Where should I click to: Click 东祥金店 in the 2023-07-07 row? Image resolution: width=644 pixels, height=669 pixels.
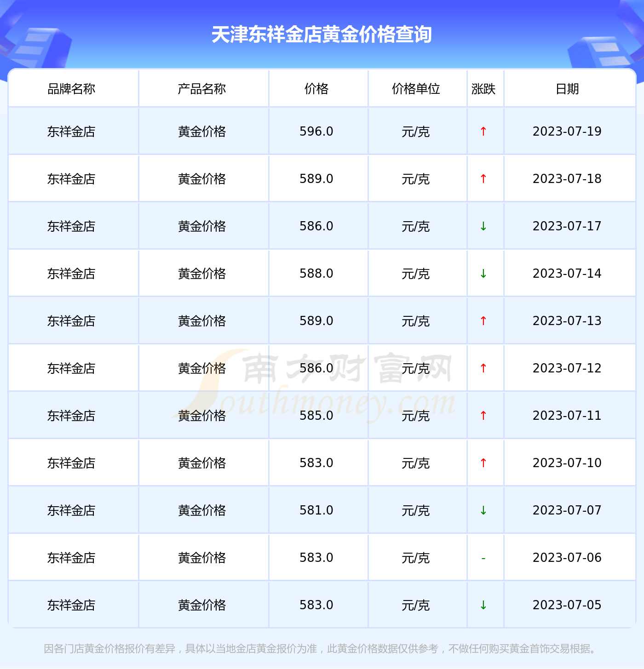(x=71, y=510)
